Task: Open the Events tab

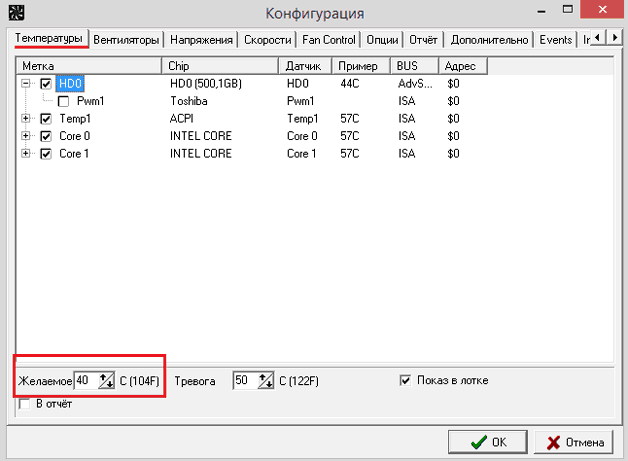Action: click(556, 40)
